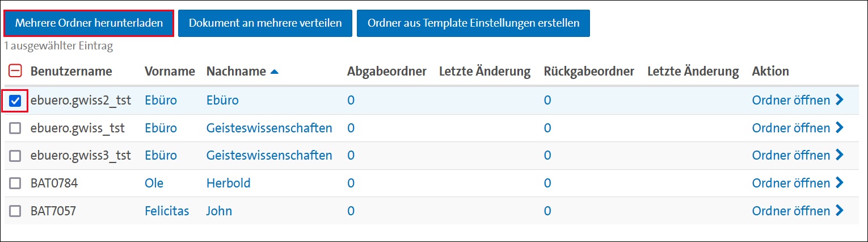Select the ebuero.gwiss_tst row checkbox

tap(15, 128)
